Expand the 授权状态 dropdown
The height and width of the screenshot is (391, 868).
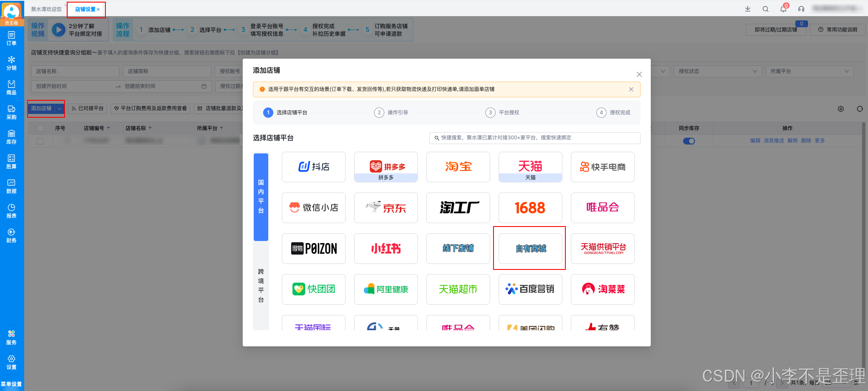(718, 71)
